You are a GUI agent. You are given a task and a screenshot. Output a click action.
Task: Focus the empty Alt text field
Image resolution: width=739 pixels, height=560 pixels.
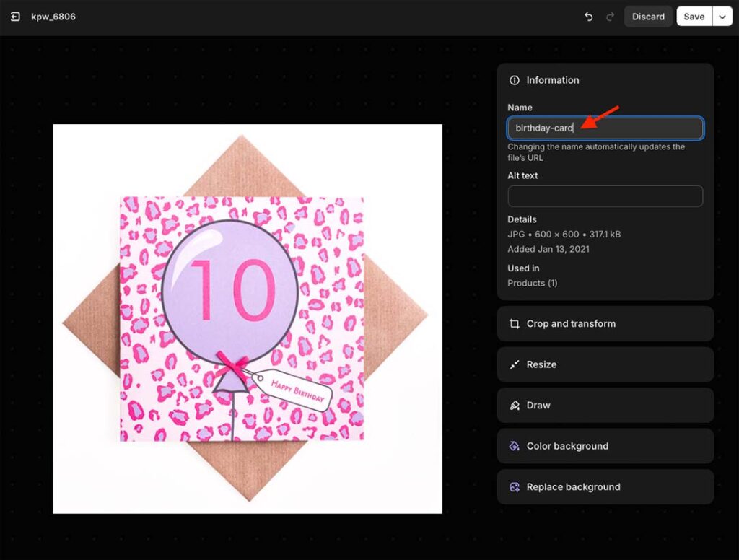coord(605,196)
